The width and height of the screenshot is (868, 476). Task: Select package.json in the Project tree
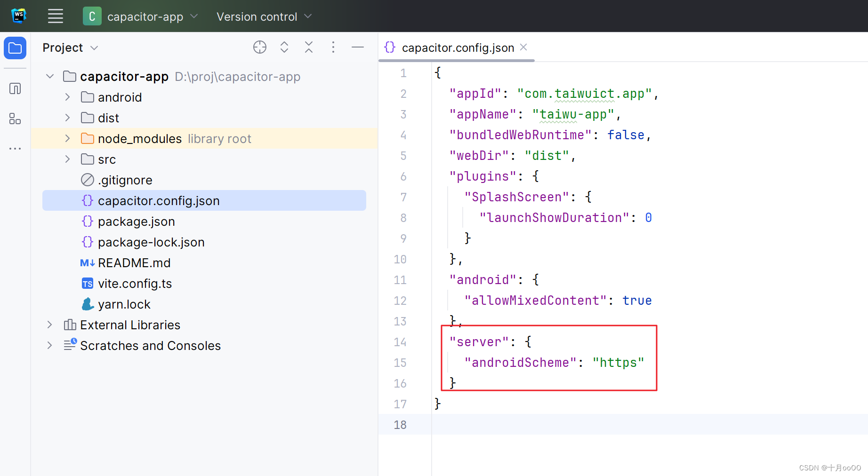(x=137, y=221)
